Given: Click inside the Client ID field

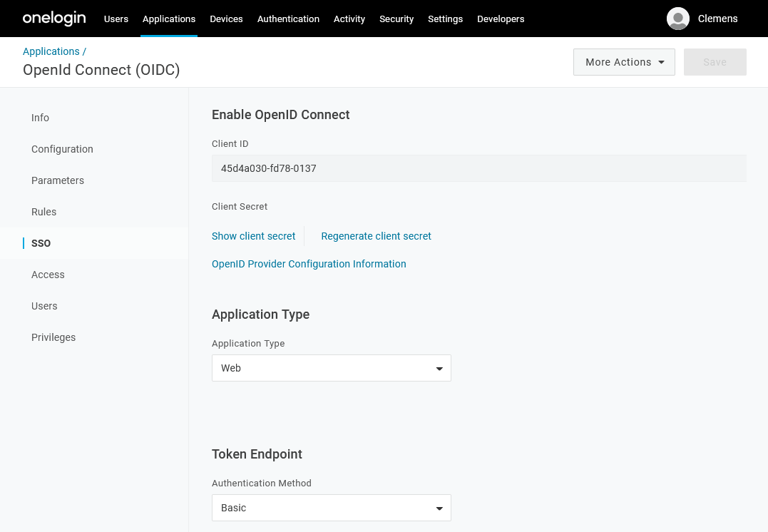Looking at the screenshot, I should point(478,168).
